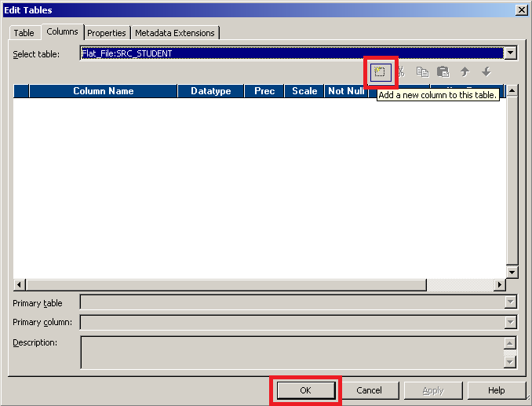Click the Description box scroll down arrow
Viewport: 532px width, 406px height.
pyautogui.click(x=510, y=362)
